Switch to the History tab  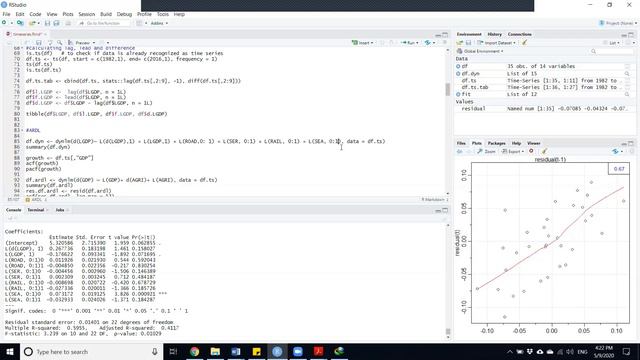tap(494, 34)
